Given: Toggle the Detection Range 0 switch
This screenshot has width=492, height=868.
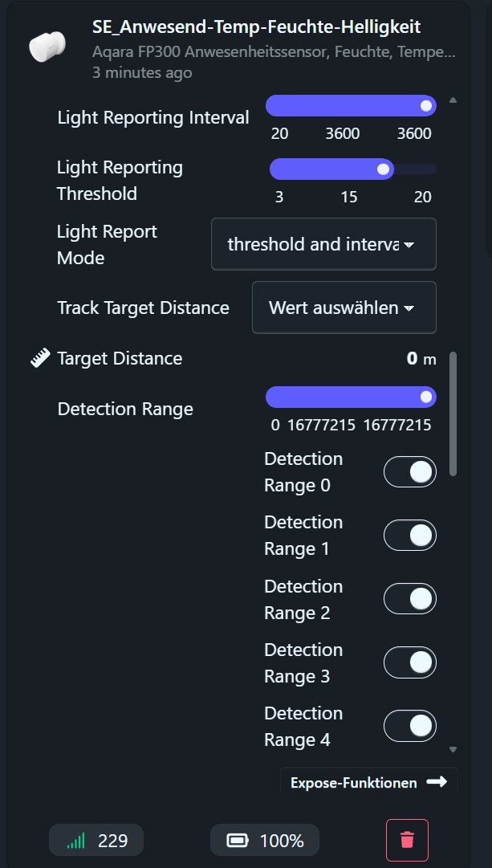Looking at the screenshot, I should [409, 472].
